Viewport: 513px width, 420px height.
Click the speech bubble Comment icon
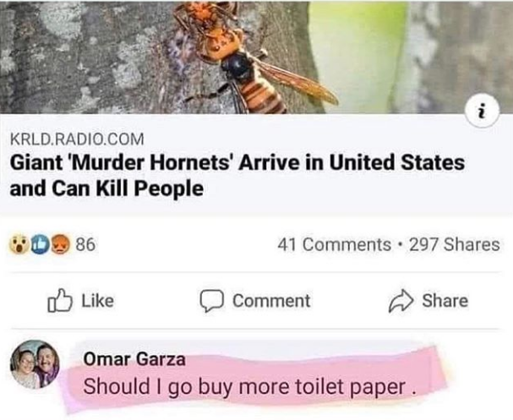tap(211, 301)
